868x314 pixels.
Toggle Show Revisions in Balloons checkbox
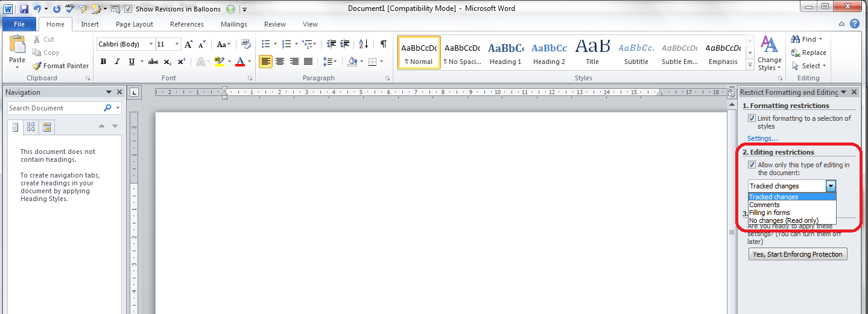click(128, 9)
